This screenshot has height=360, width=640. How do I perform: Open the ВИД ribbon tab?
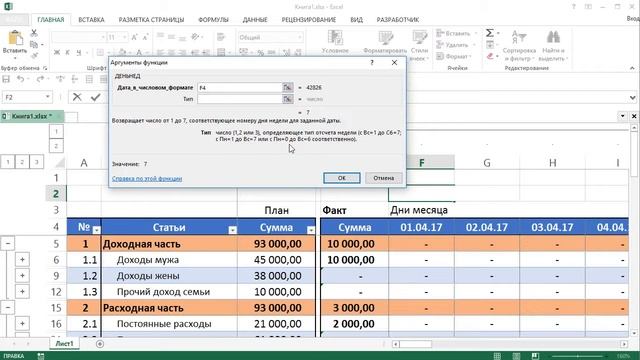(x=356, y=20)
